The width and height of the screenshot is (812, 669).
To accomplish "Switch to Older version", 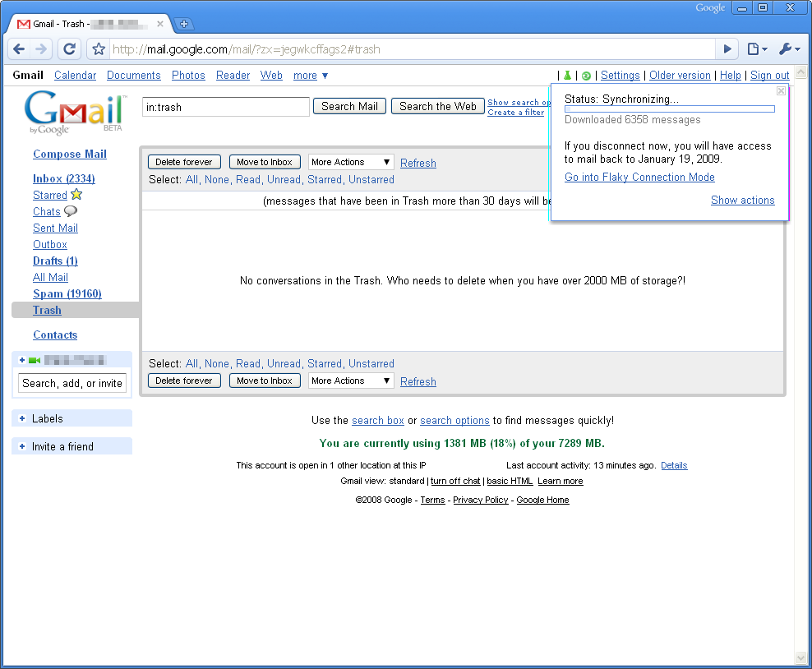I will (680, 76).
